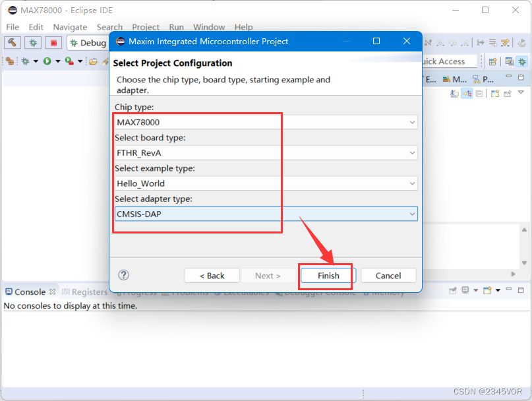Screen dimensions: 532x401
Task: Open the Run menu
Action: [x=177, y=27]
